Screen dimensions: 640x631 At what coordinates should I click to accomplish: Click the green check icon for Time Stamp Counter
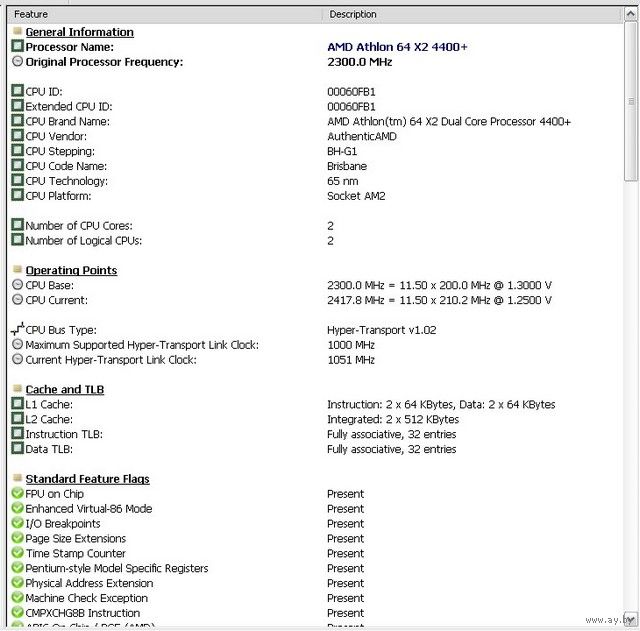point(17,553)
